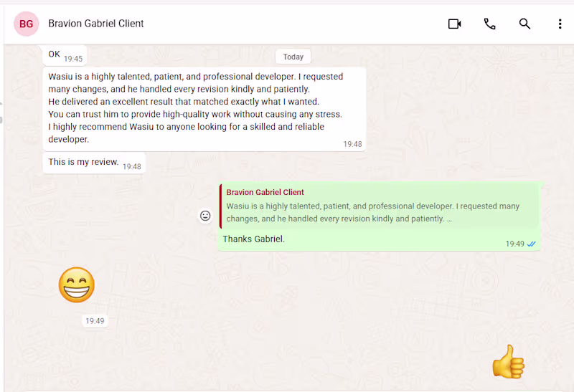This screenshot has height=392, width=574.
Task: Click the long review message from Wasiu's client
Action: click(x=204, y=109)
